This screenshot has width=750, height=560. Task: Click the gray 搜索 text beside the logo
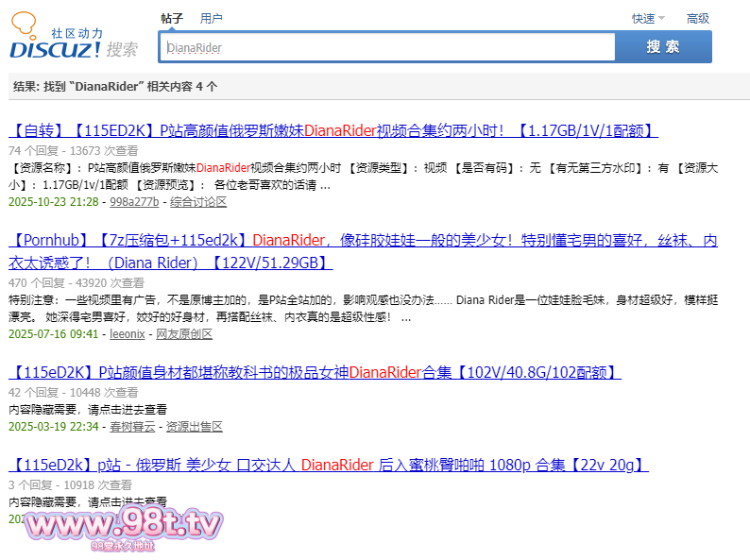pyautogui.click(x=121, y=49)
